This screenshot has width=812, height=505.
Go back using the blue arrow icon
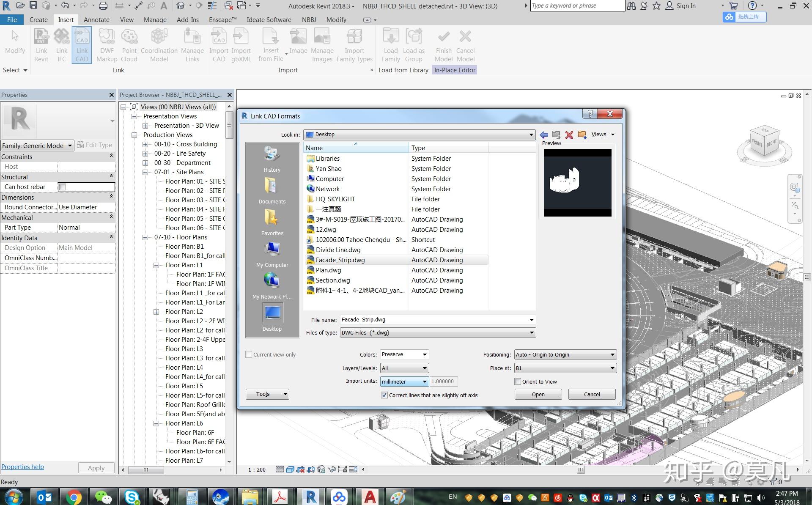pos(544,135)
